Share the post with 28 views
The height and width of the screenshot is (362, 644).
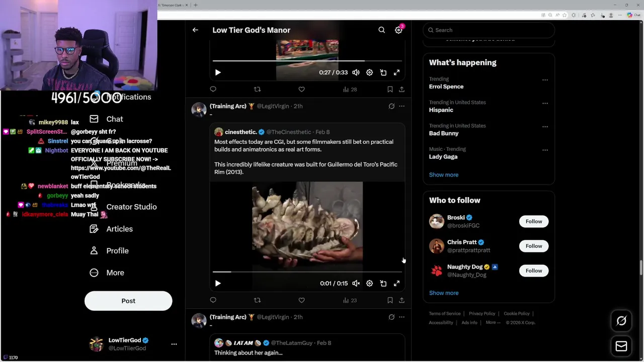pyautogui.click(x=401, y=89)
